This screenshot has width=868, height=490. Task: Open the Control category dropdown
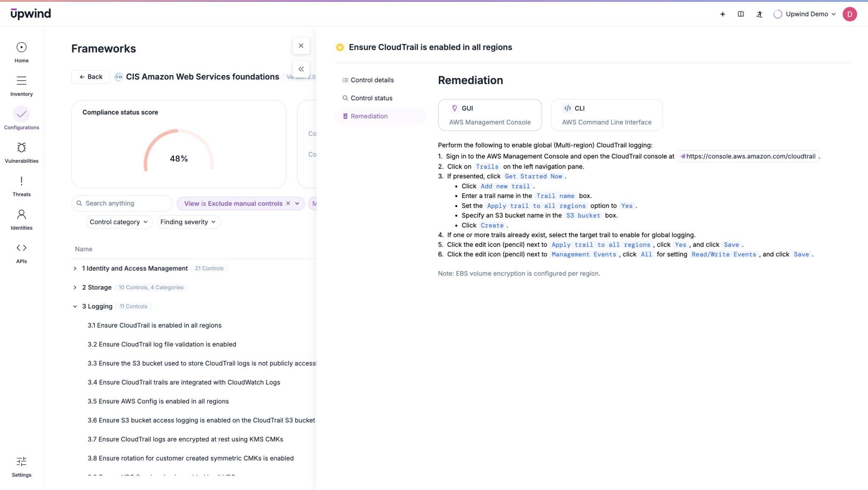pyautogui.click(x=119, y=222)
